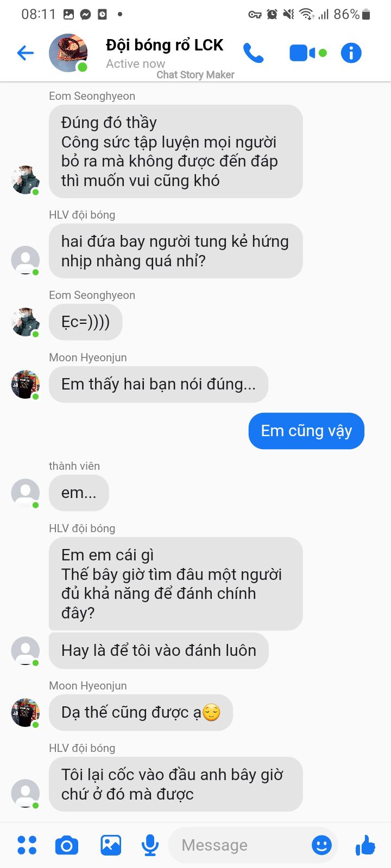Tap the microphone to record a voice message
The width and height of the screenshot is (391, 868).
click(x=150, y=845)
